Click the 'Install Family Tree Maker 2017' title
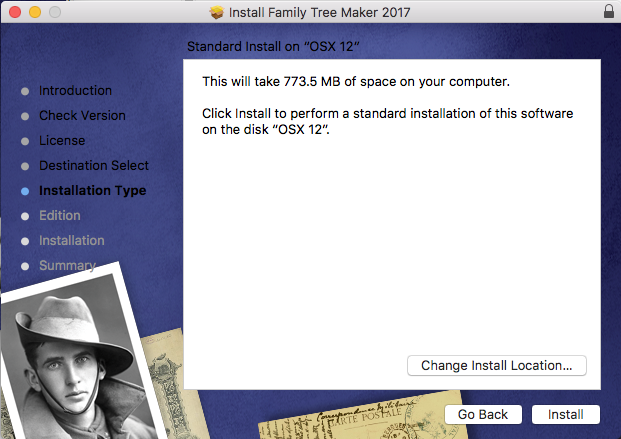Viewport: 621px width, 439px height. tap(319, 13)
